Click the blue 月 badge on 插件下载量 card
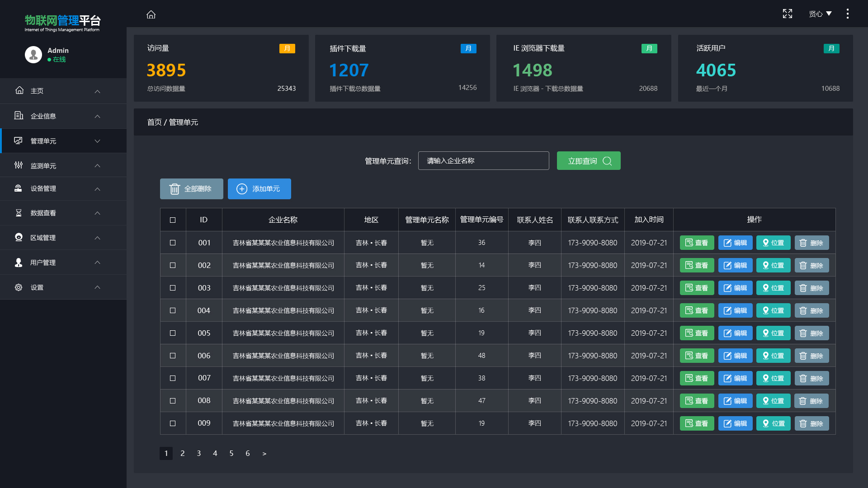Image resolution: width=868 pixels, height=488 pixels. [x=468, y=48]
